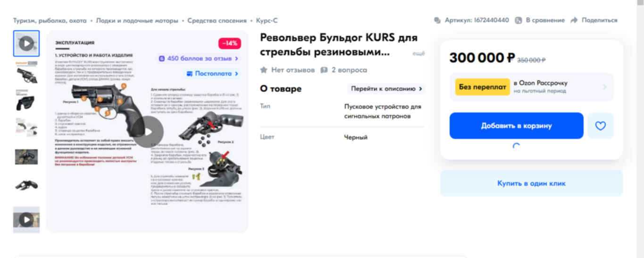Viewport: 644px width, 258px height.
Task: Show full product title with ещё
Action: tap(418, 53)
